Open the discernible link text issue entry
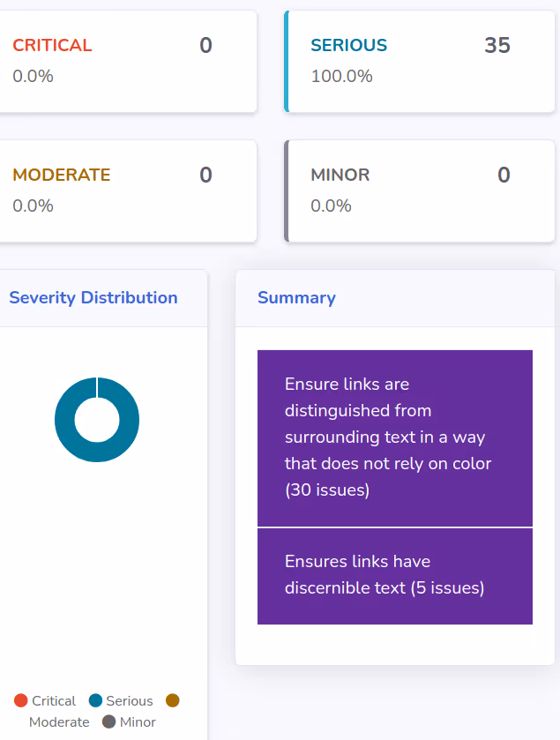Viewport: 560px width, 740px height. [x=395, y=574]
